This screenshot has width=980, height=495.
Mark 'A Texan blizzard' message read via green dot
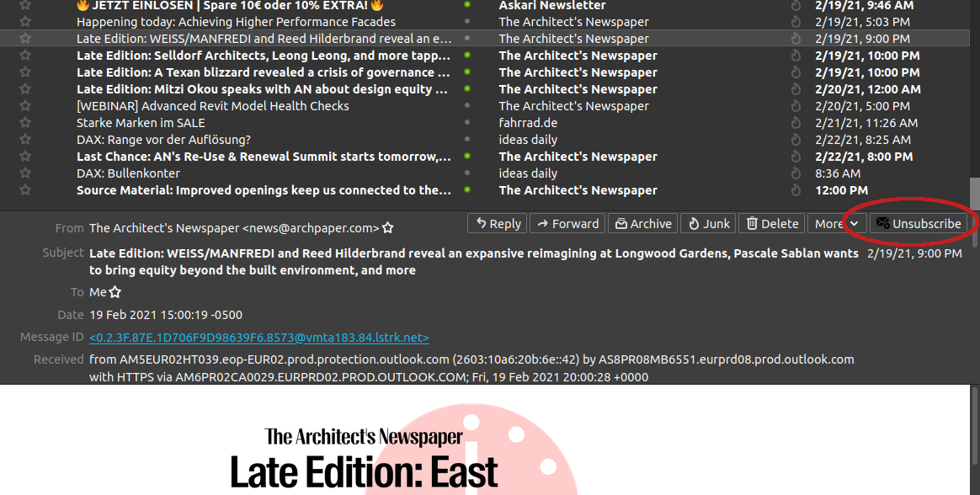[x=467, y=72]
